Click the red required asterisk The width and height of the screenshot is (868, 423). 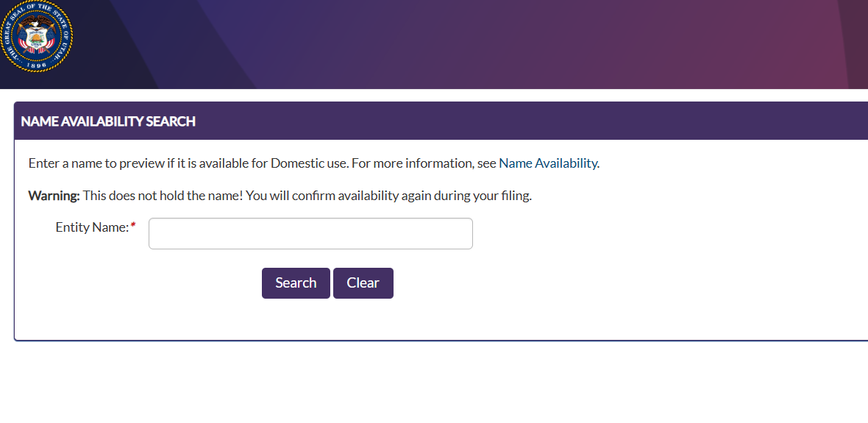tap(133, 227)
